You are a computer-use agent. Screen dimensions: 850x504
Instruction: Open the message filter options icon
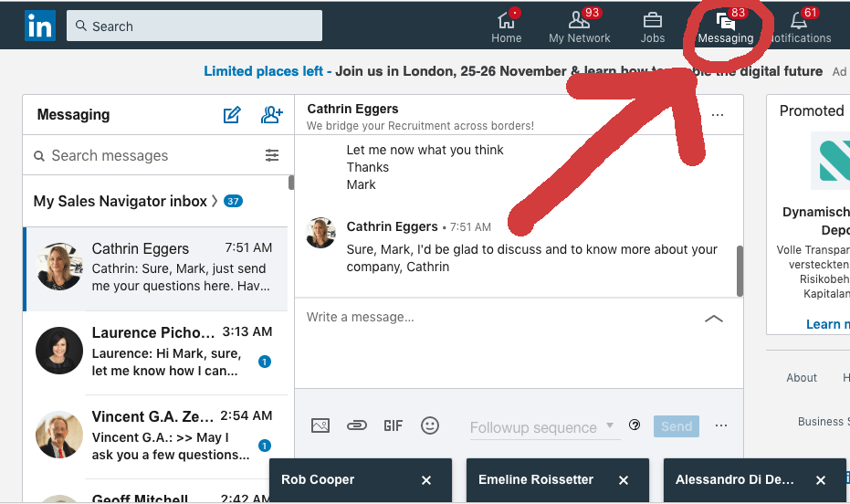click(272, 155)
